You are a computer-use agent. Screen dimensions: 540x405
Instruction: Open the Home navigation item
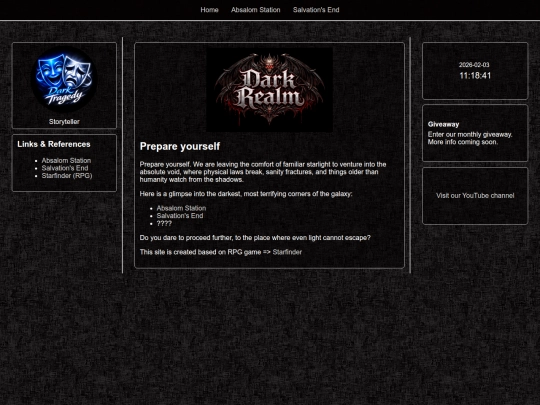[x=209, y=10]
